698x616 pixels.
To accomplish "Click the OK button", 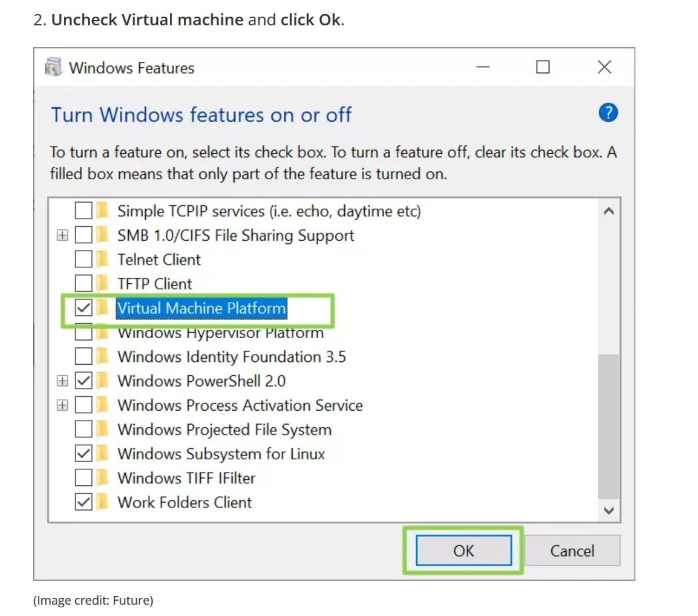I will (x=464, y=551).
